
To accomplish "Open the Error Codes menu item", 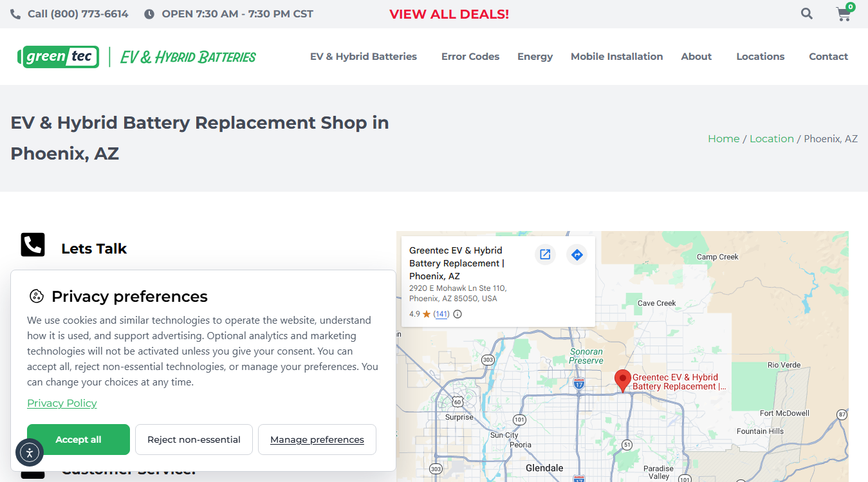I will [x=470, y=57].
